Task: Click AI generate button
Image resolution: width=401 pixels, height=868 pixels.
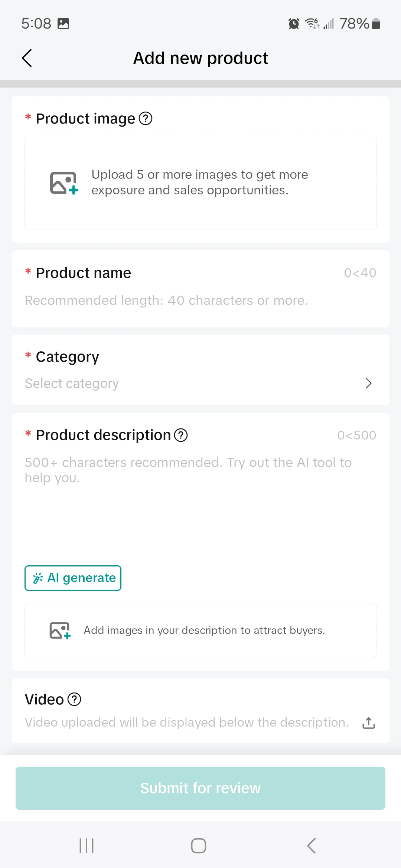Action: 73,578
